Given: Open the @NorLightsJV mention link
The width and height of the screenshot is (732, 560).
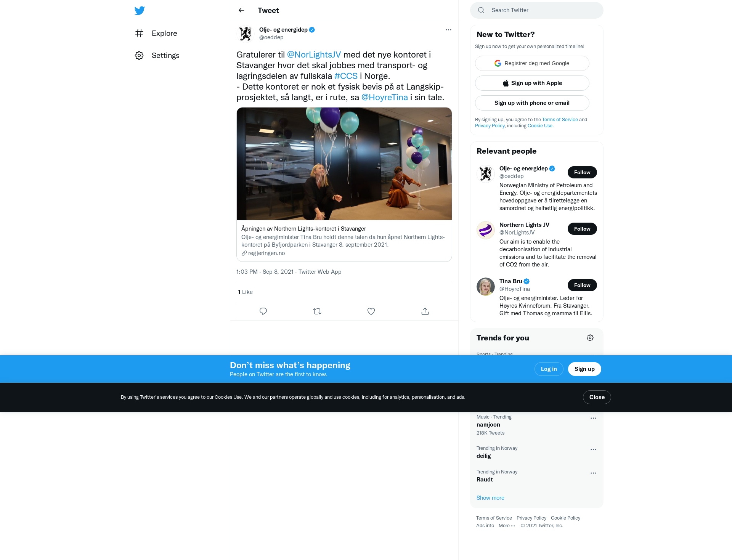Looking at the screenshot, I should pyautogui.click(x=314, y=55).
